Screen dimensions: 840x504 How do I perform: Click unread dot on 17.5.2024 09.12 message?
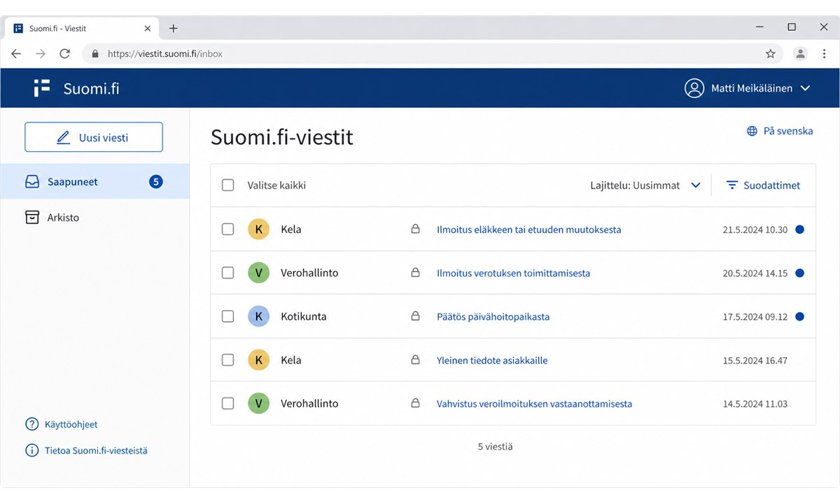click(800, 316)
